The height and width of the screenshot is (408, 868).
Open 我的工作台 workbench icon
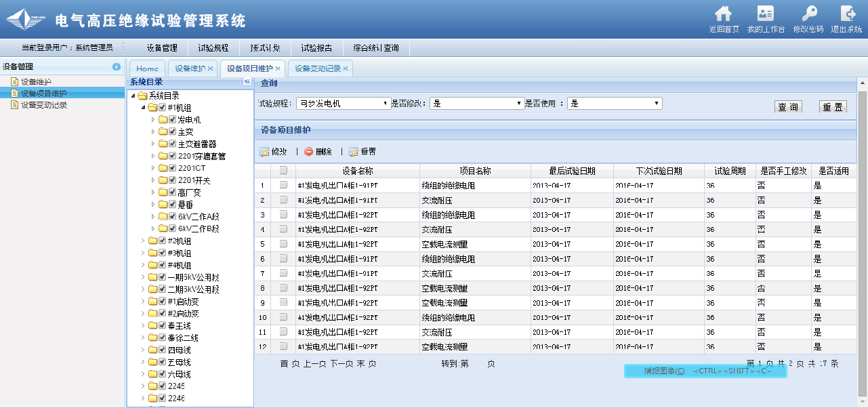pos(765,14)
